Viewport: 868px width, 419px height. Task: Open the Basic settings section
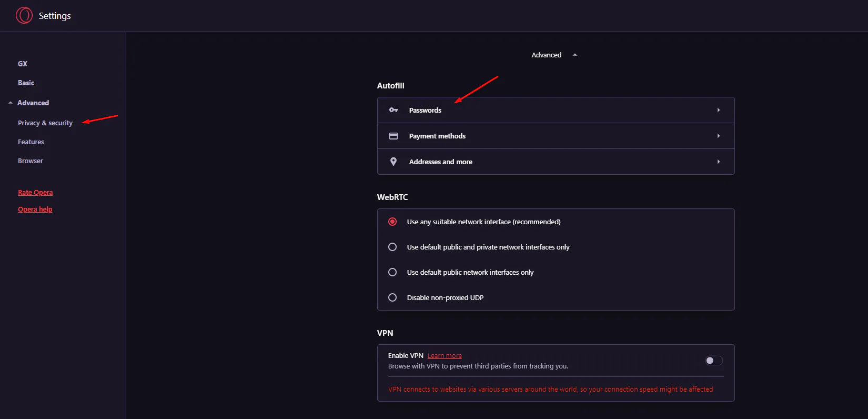click(26, 83)
